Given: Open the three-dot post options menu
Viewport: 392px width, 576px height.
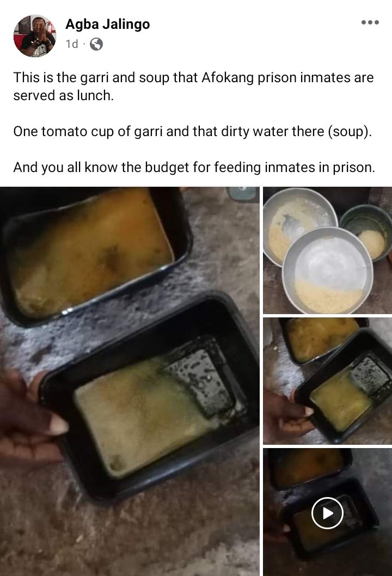Looking at the screenshot, I should point(370,22).
